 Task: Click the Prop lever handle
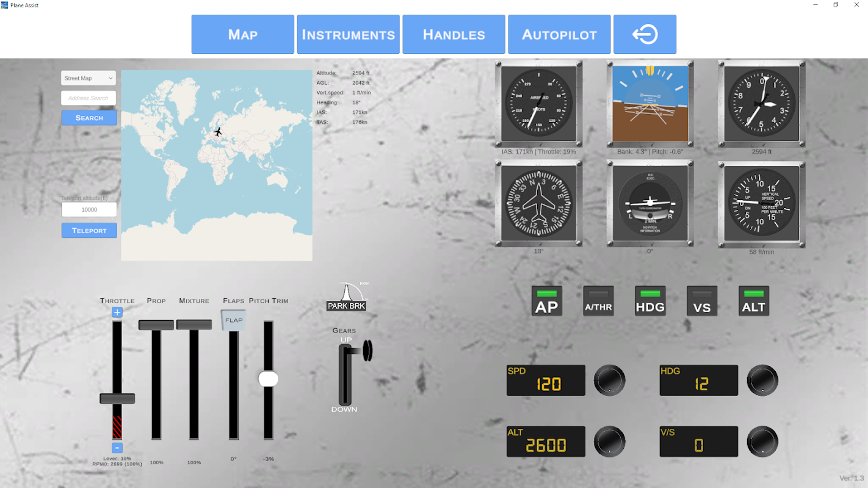click(156, 325)
